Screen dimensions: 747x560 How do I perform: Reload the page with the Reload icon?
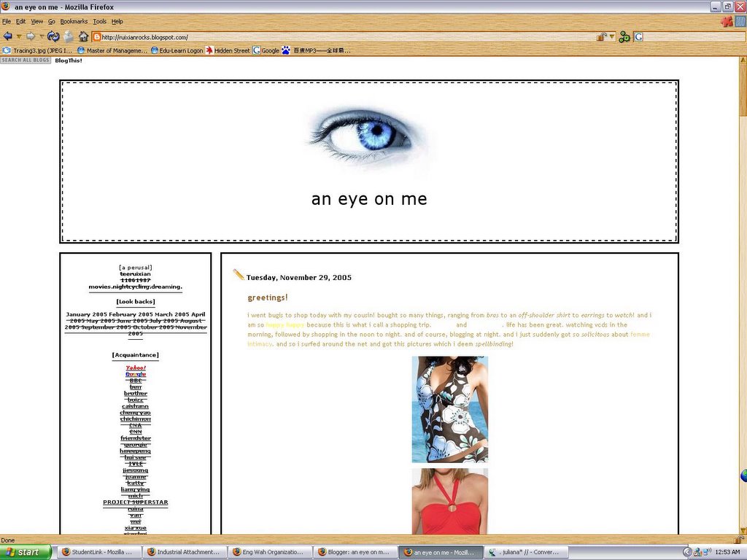pyautogui.click(x=53, y=36)
